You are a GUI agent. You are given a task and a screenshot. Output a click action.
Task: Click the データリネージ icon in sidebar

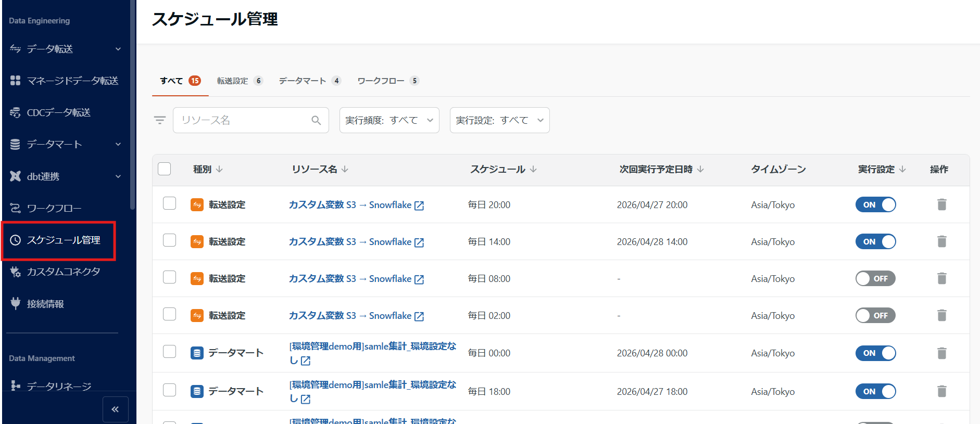[16, 386]
